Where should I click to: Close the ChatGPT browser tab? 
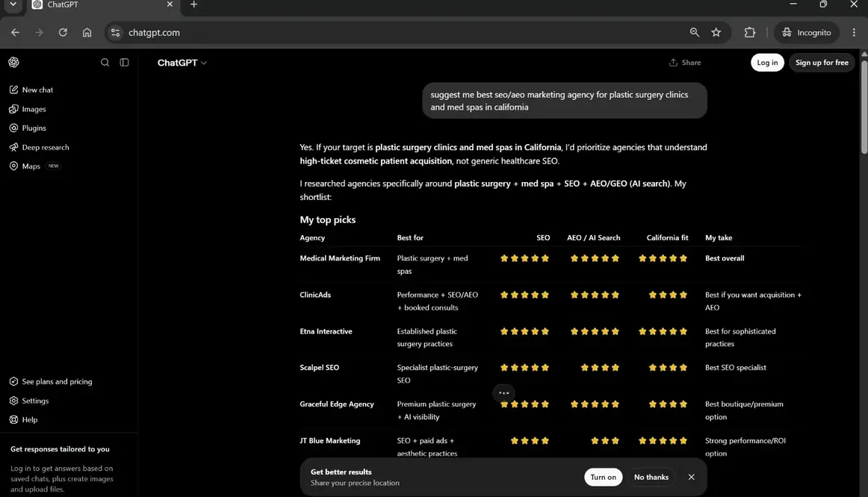(170, 4)
